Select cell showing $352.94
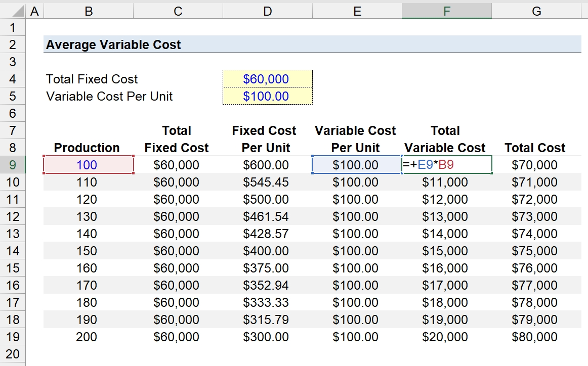588x366 pixels. tap(267, 286)
